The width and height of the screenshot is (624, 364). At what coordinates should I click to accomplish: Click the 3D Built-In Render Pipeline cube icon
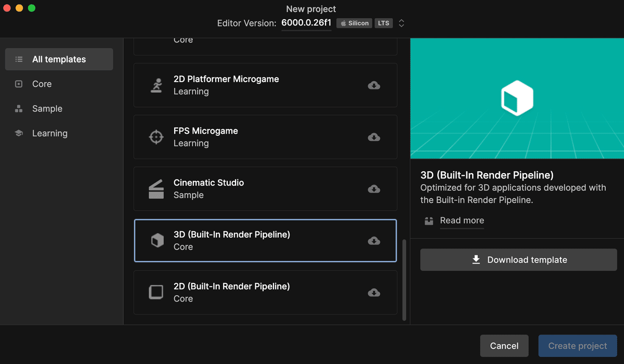(157, 241)
